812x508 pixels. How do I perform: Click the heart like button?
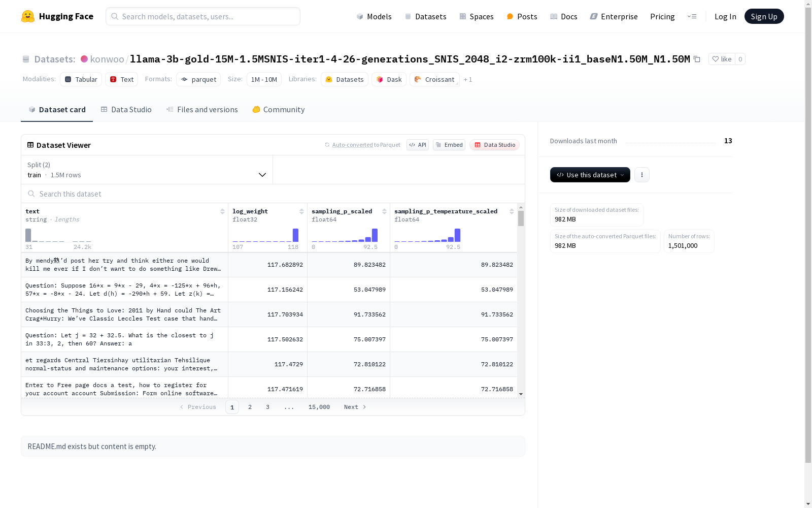722,59
